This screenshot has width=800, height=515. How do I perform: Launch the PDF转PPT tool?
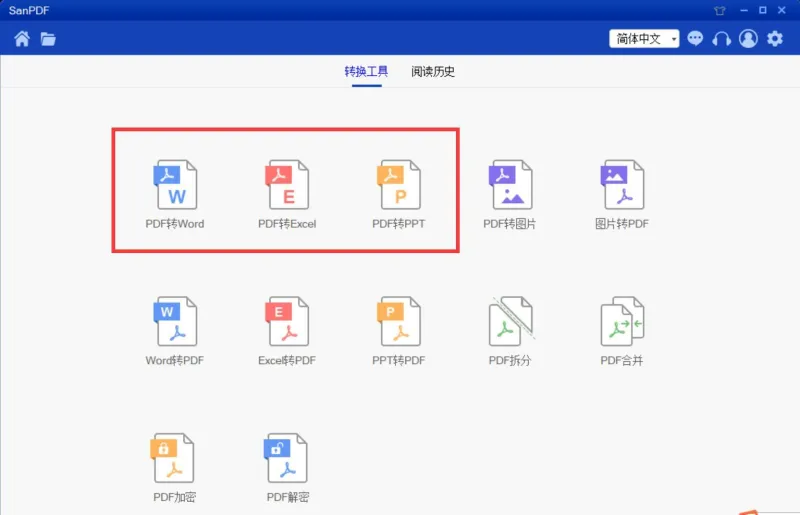398,185
